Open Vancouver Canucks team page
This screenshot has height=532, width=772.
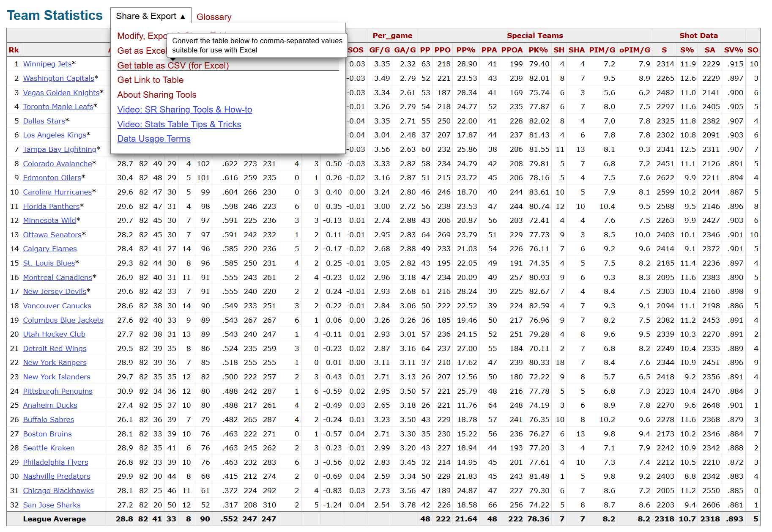[57, 306]
